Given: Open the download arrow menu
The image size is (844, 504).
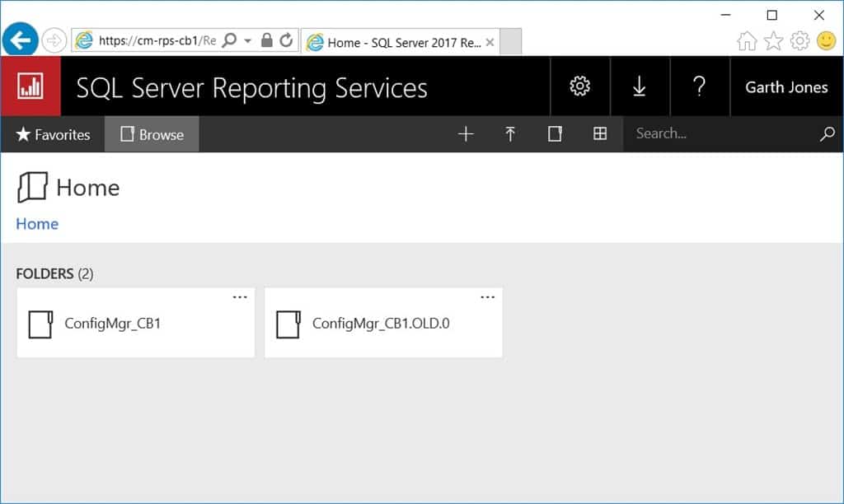Looking at the screenshot, I should 640,86.
